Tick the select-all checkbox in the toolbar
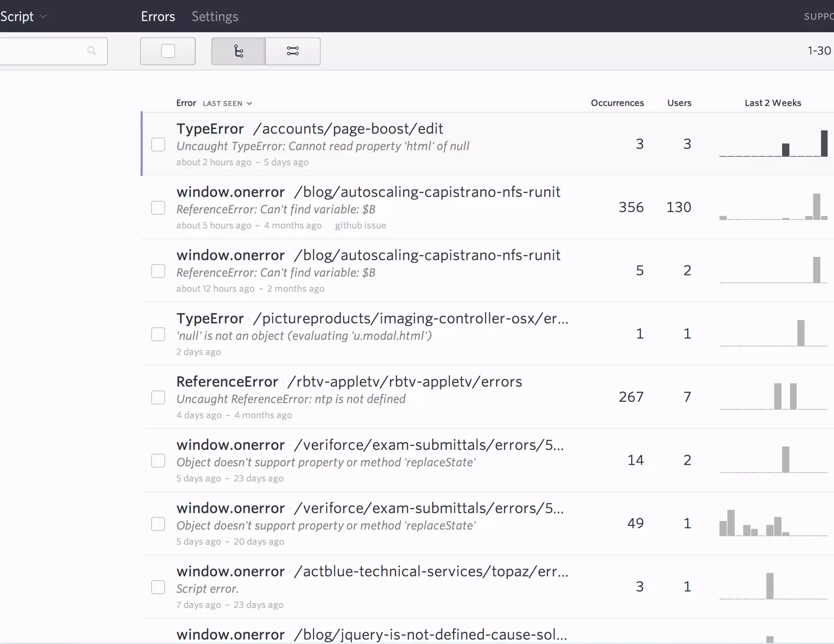Image resolution: width=834 pixels, height=644 pixels. click(168, 51)
